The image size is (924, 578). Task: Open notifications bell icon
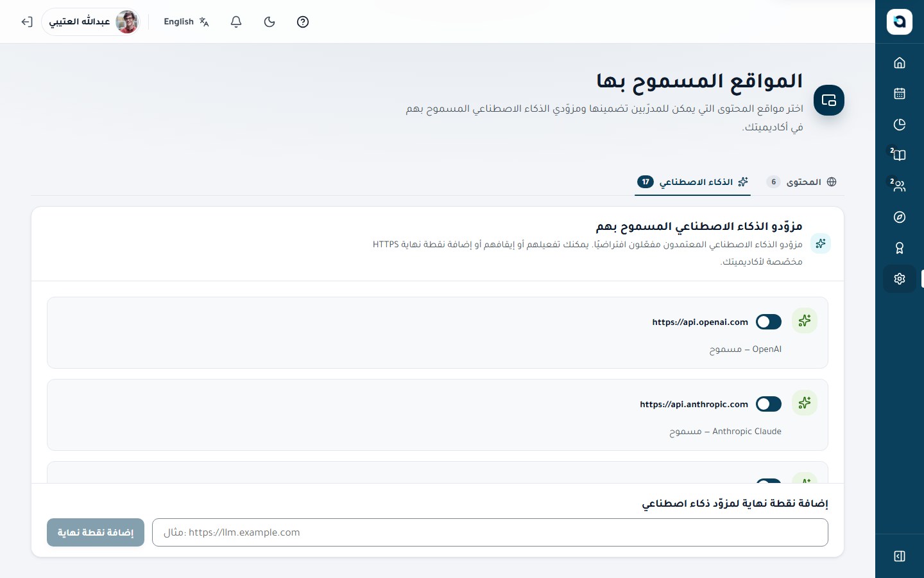(236, 22)
